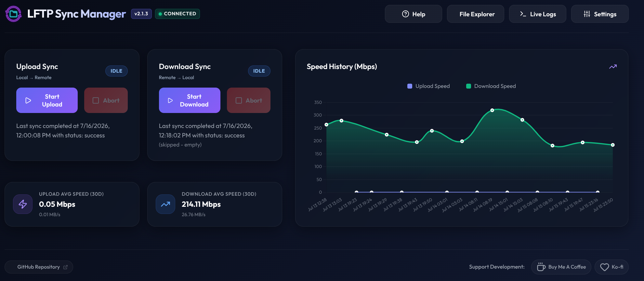This screenshot has width=644, height=281.
Task: Click the LFTP Sync Manager logo icon
Action: [14, 14]
